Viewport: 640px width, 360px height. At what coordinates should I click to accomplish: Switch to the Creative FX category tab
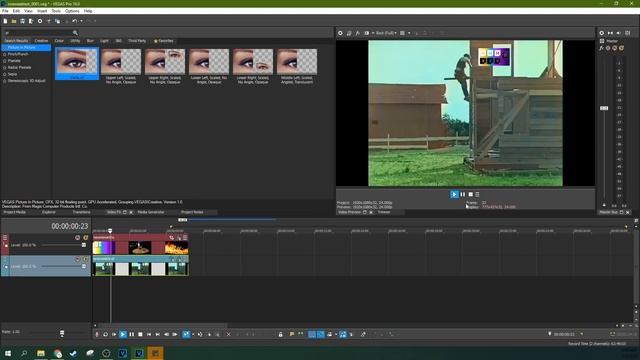[41, 41]
